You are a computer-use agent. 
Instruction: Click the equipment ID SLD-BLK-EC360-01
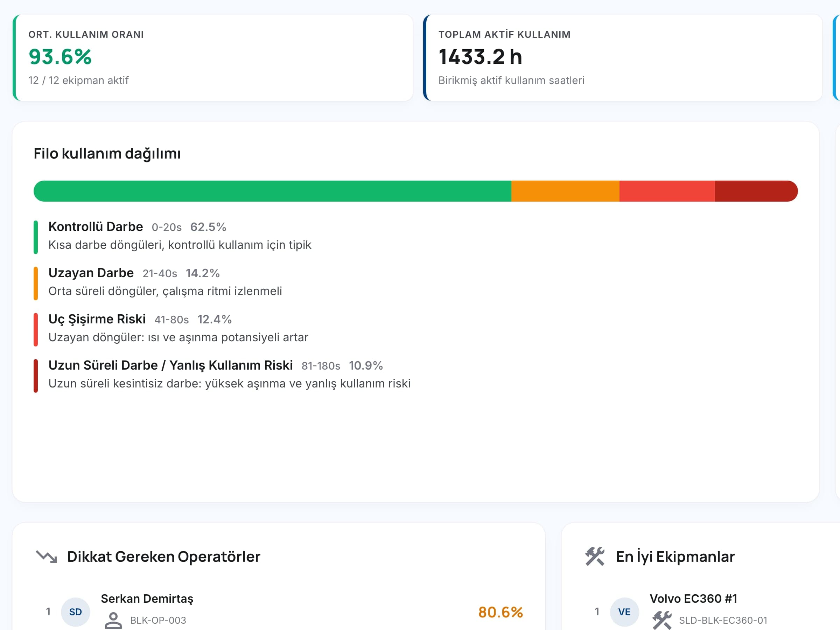(x=723, y=621)
